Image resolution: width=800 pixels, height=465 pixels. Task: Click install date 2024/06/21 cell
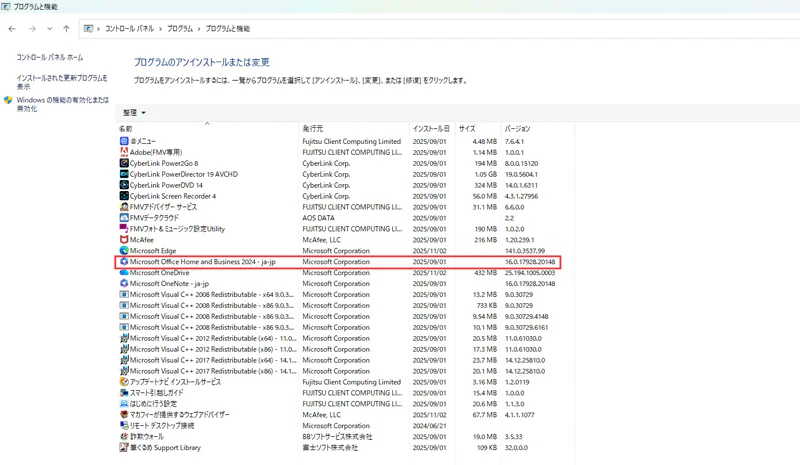[429, 426]
